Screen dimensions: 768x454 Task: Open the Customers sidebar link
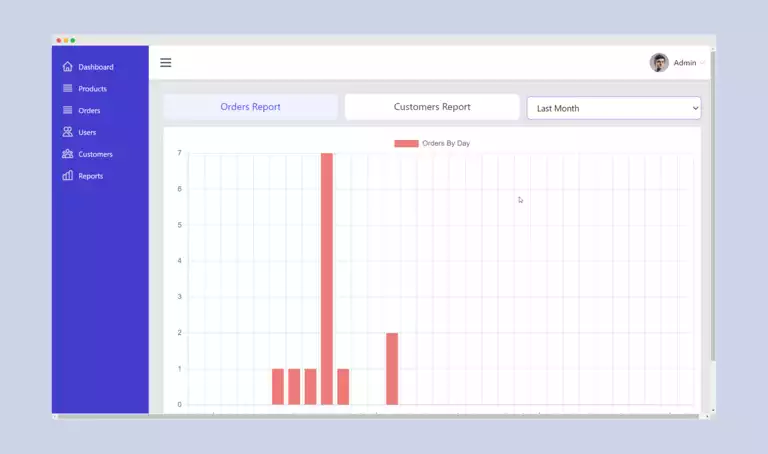coord(95,154)
